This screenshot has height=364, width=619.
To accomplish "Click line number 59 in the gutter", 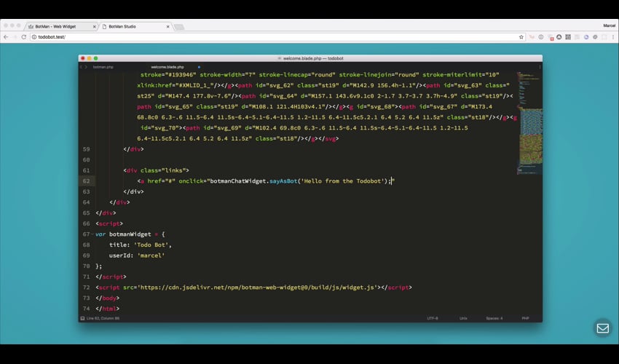I will (87, 149).
